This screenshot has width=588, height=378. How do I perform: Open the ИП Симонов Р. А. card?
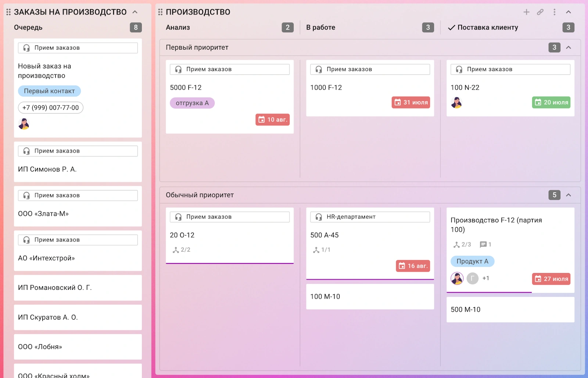pos(78,169)
